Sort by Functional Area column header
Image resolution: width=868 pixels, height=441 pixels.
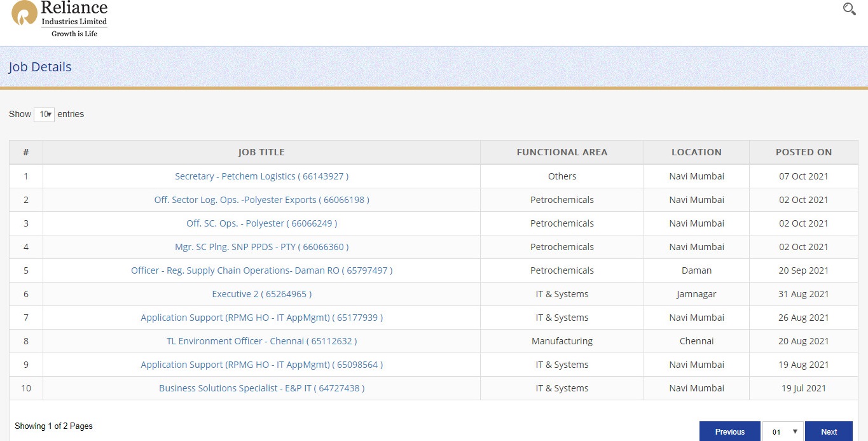pos(561,152)
